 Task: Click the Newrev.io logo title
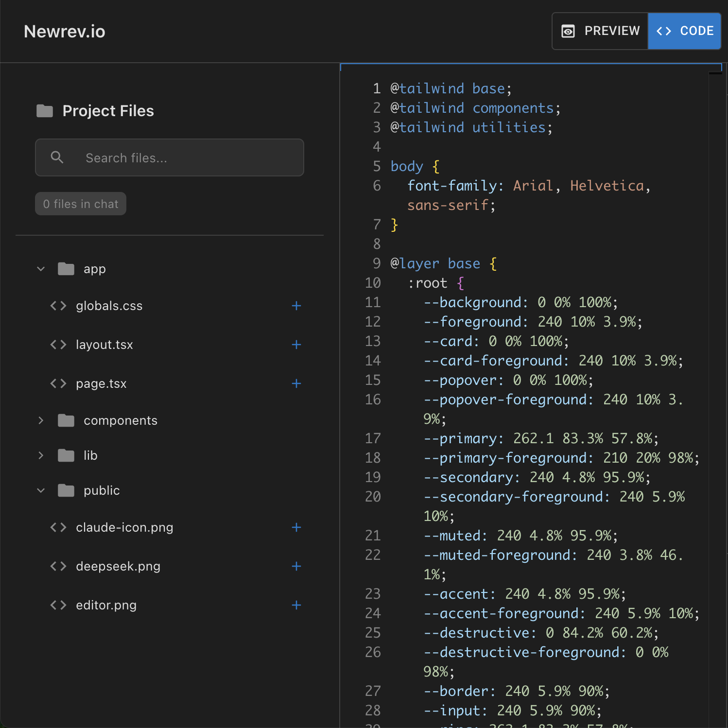(65, 32)
